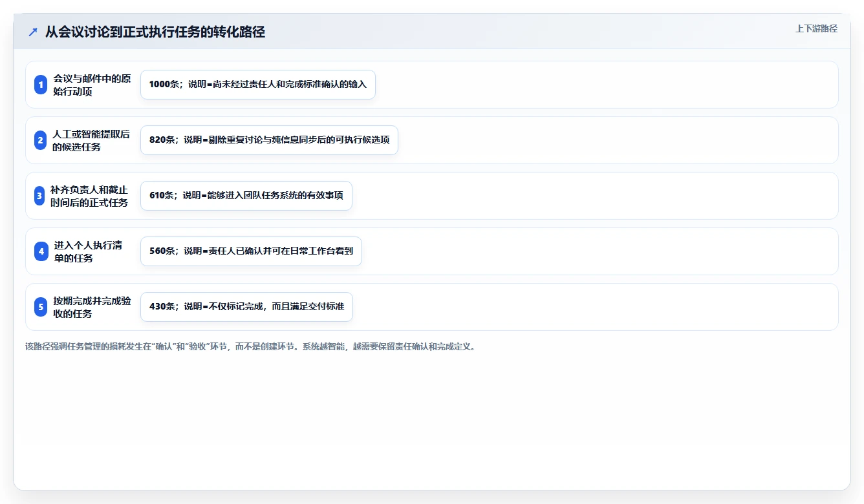Click the title 从会议讨论到正式执行任务的转化路径
This screenshot has height=504, width=864.
[x=155, y=32]
